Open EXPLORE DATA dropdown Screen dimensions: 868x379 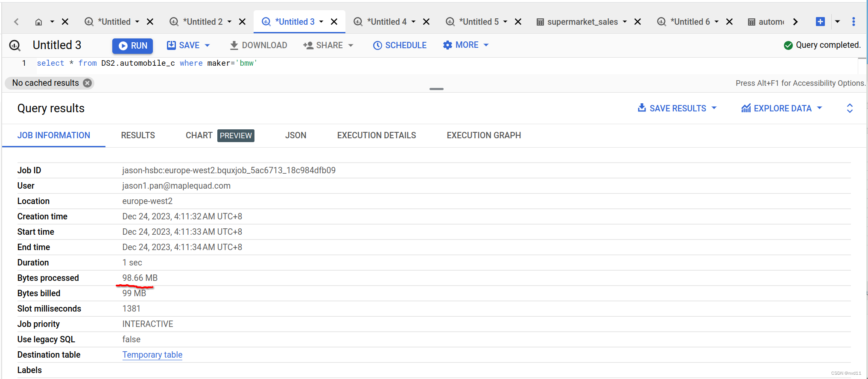point(782,108)
